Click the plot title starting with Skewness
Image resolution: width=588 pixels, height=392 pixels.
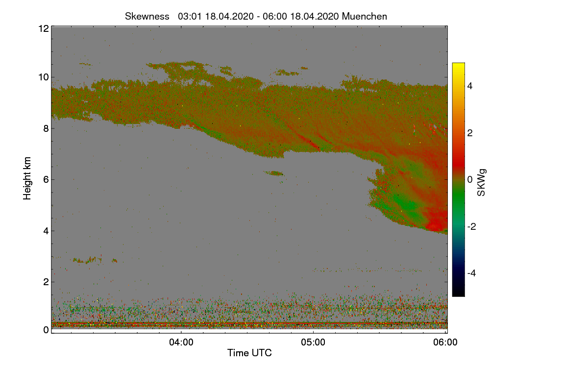[x=256, y=16]
